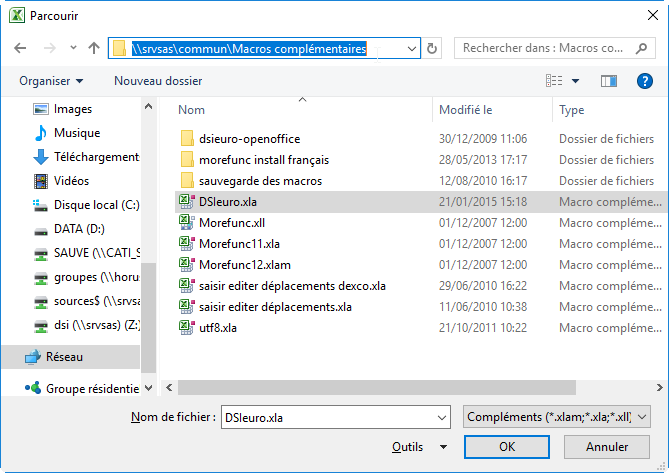Select Téléchargements in the sidebar
Viewport: 669px width, 473px height.
tap(95, 157)
